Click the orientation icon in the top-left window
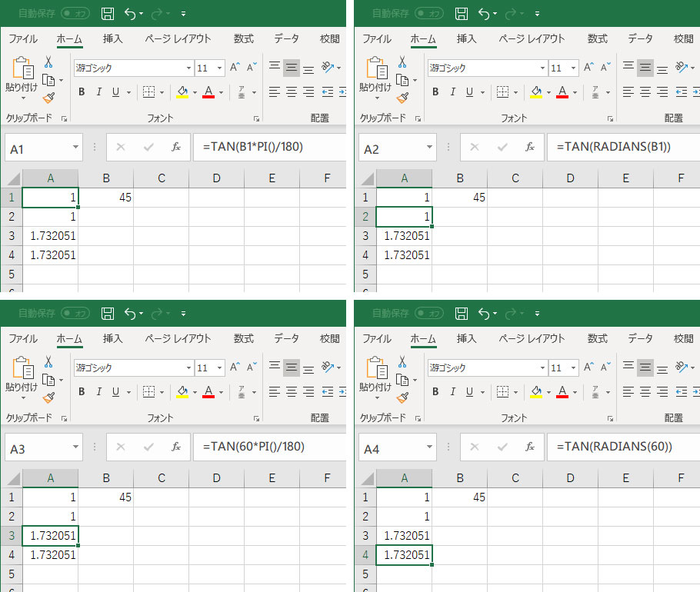Viewport: 700px width, 592px height. [328, 67]
